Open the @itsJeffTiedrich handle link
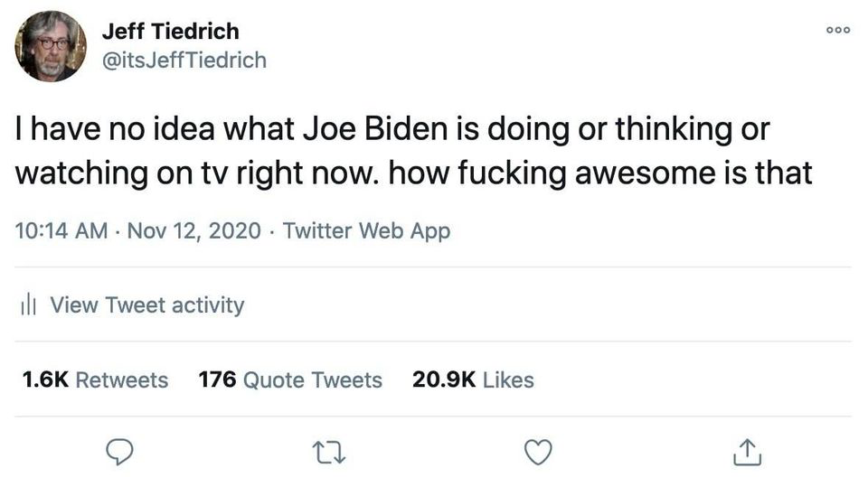Image resolution: width=868 pixels, height=487 pixels. point(184,61)
